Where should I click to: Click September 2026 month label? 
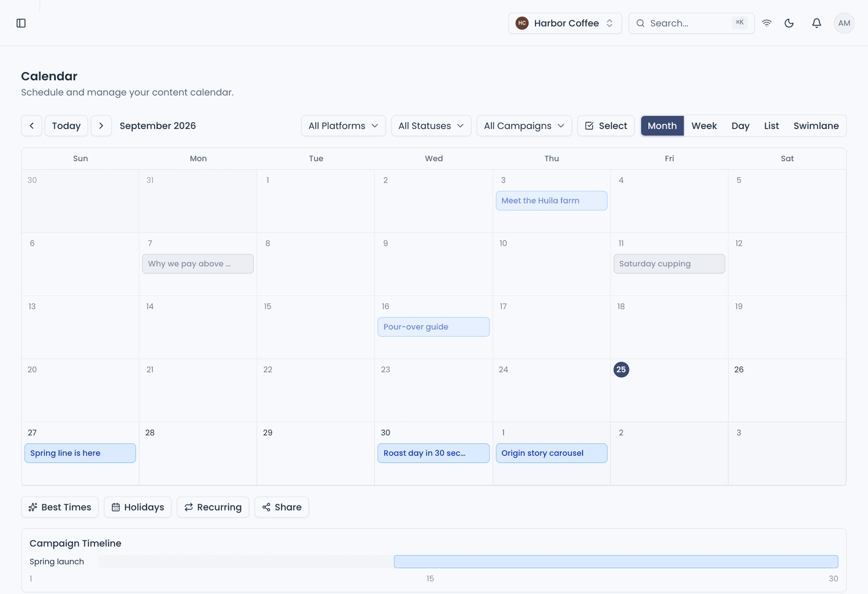158,126
